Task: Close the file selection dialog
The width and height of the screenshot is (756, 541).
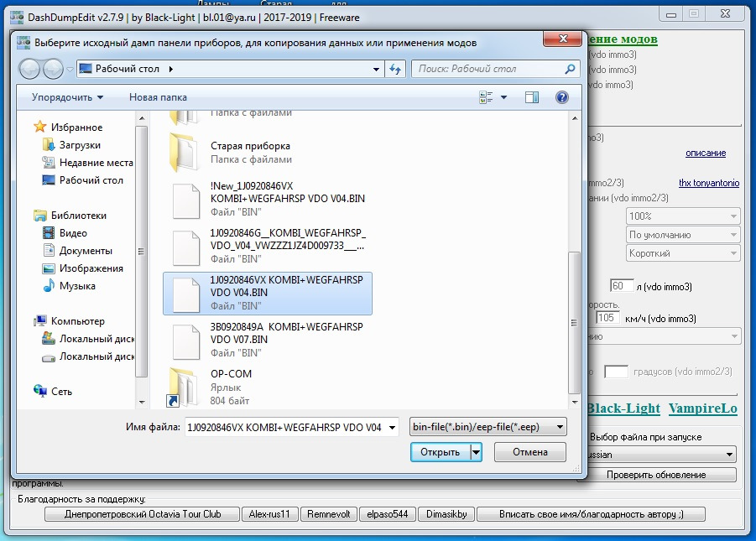Action: tap(563, 39)
